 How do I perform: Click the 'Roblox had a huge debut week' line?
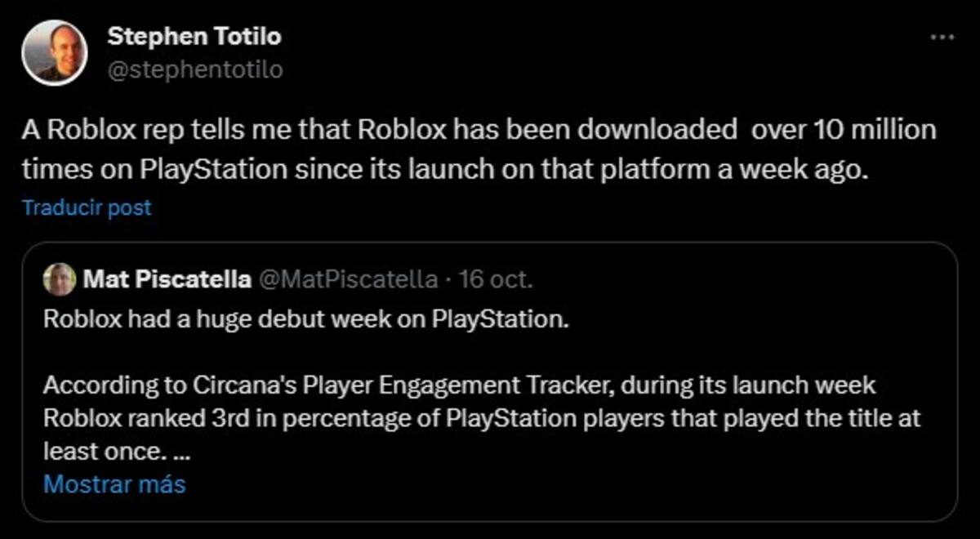(x=305, y=318)
